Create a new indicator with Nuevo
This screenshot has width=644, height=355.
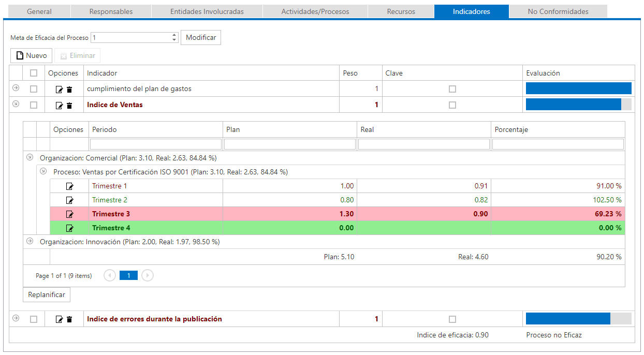click(x=31, y=55)
